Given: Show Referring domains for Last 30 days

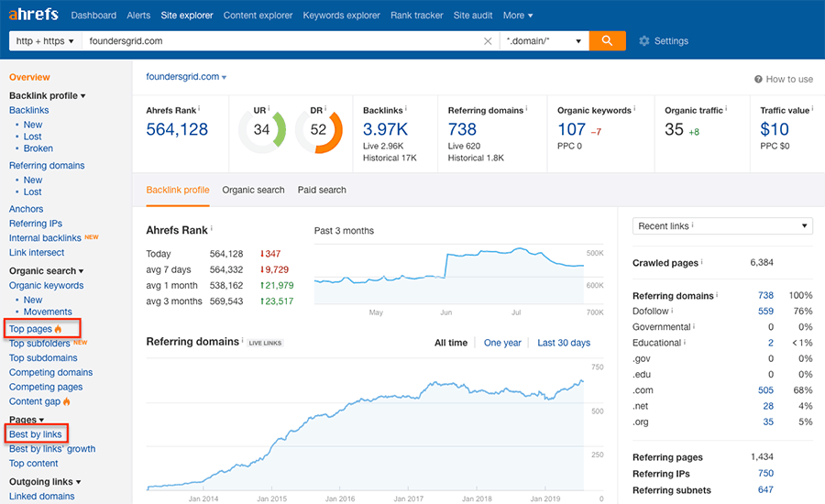Looking at the screenshot, I should click(x=564, y=343).
